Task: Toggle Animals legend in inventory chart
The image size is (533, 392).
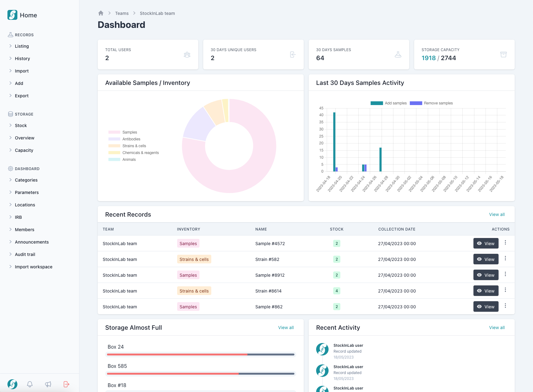Action: 122,160
